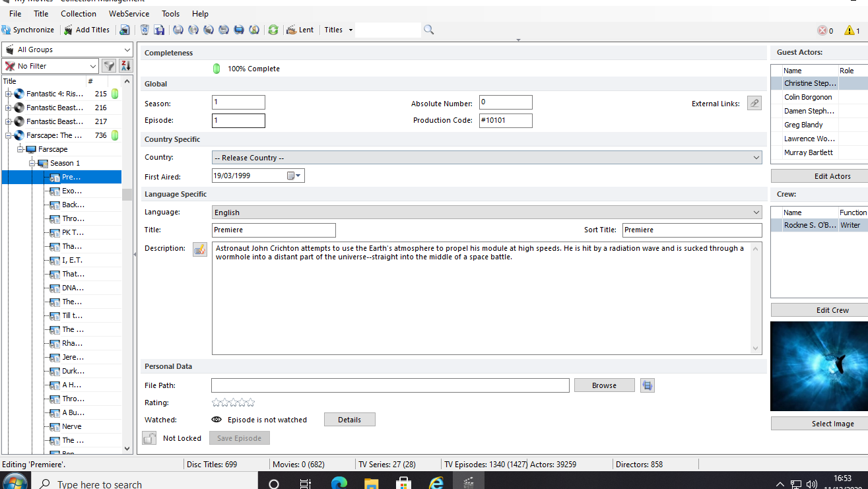Click the description box scroll down arrow

[x=756, y=348]
